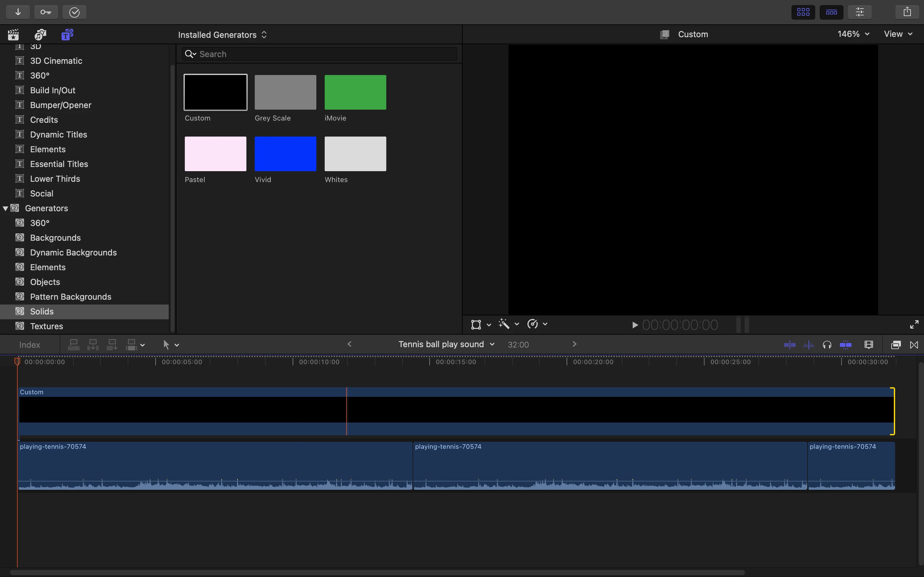Viewport: 924px width, 577px height.
Task: Open Installed Generators popup menu
Action: pyautogui.click(x=222, y=35)
